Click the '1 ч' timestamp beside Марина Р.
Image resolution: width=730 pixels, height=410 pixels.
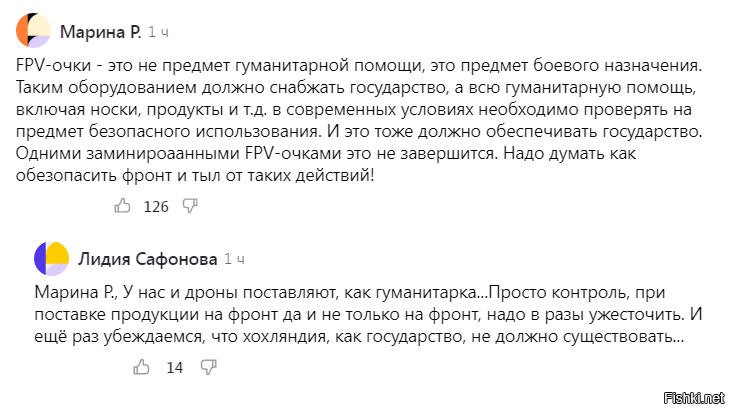coord(158,32)
